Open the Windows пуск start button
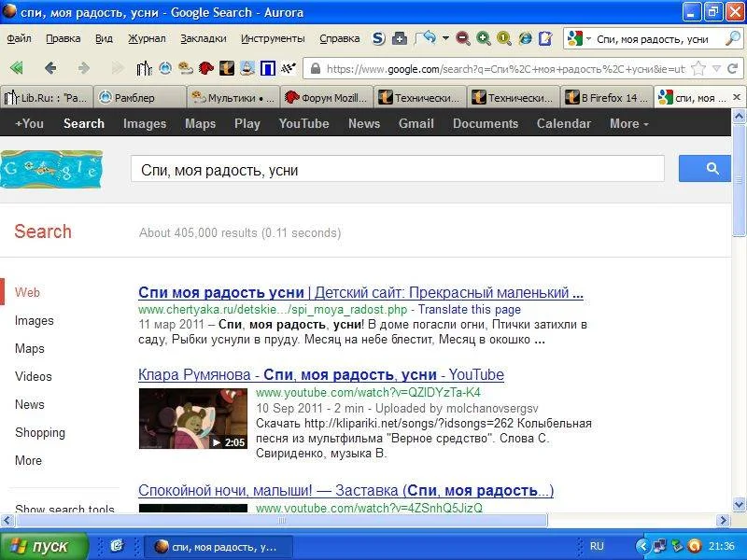Screen dimensions: 747x560 click(44, 546)
